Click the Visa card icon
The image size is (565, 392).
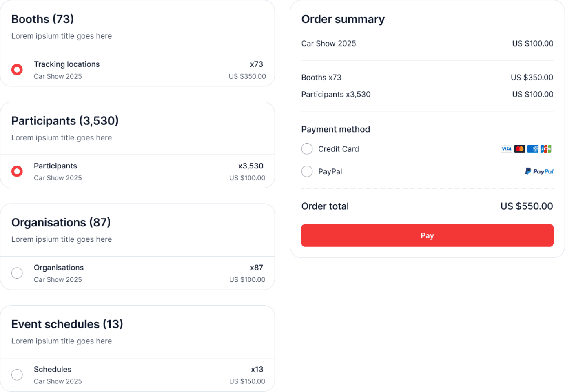(x=506, y=148)
